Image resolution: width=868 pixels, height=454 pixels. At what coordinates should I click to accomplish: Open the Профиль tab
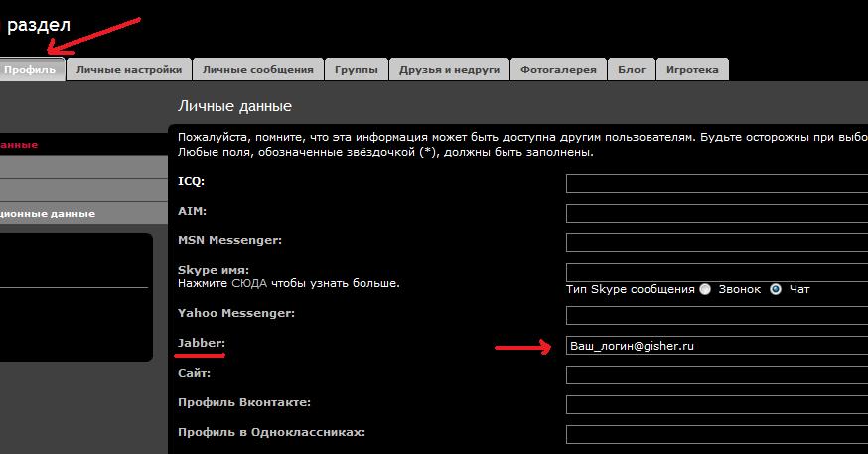pyautogui.click(x=30, y=70)
